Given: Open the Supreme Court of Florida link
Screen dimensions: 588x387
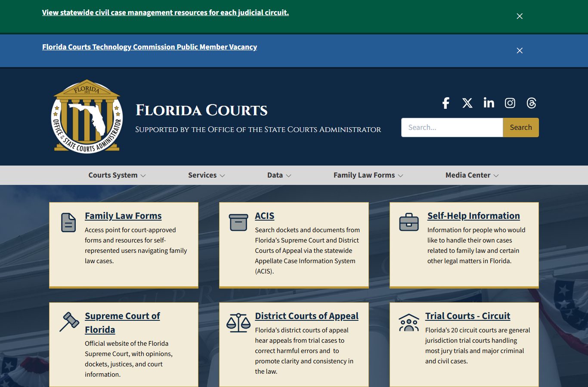Looking at the screenshot, I should (x=122, y=322).
